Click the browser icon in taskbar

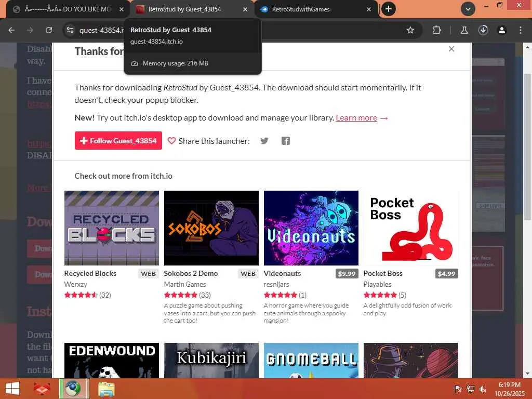(x=74, y=389)
